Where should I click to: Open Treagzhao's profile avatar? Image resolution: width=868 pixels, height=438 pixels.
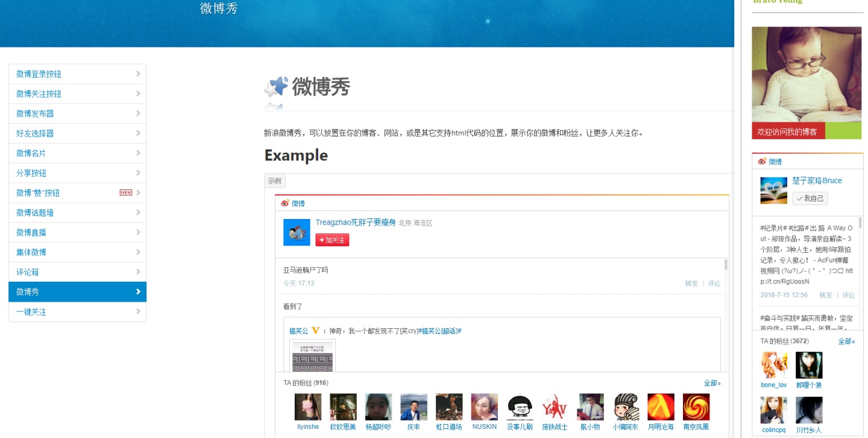tap(297, 232)
